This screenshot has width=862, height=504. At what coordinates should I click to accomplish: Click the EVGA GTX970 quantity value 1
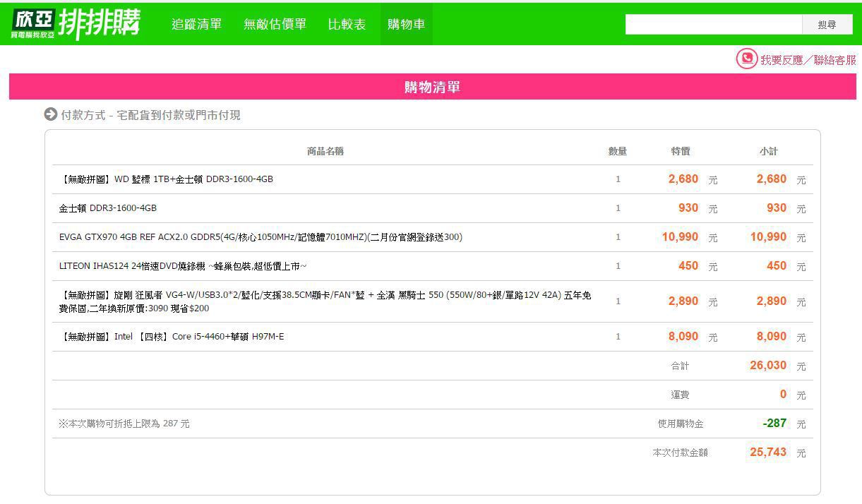pos(618,237)
